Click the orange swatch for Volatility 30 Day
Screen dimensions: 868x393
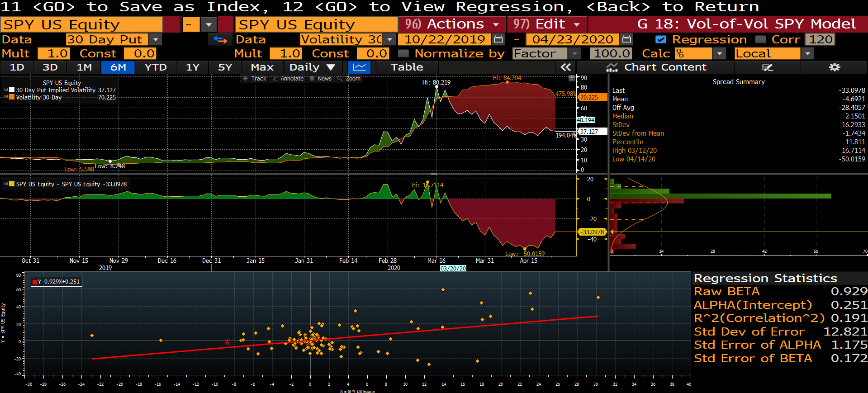click(x=12, y=97)
